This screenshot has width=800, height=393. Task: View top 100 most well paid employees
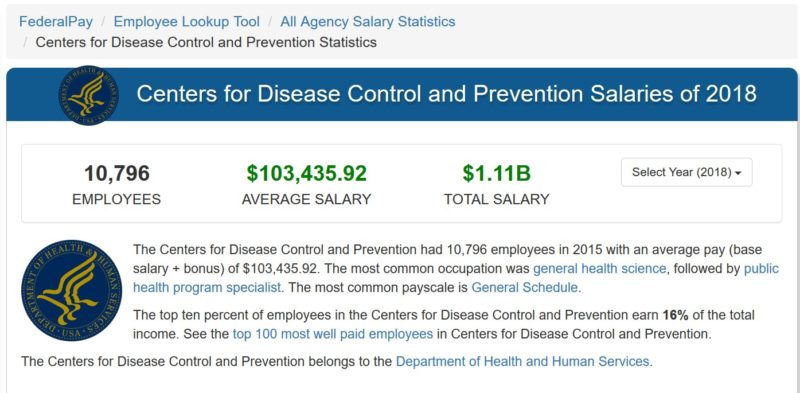(333, 334)
